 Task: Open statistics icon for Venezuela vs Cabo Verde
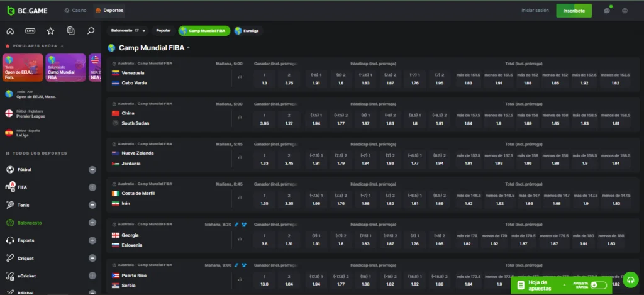[x=240, y=77]
